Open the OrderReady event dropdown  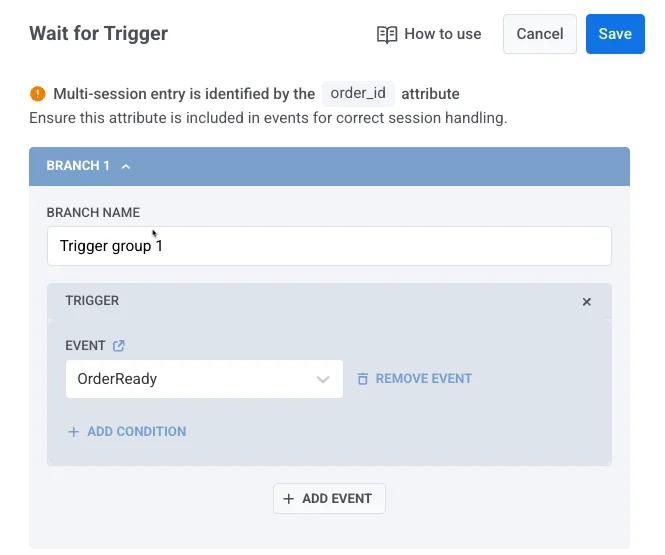pyautogui.click(x=190, y=379)
